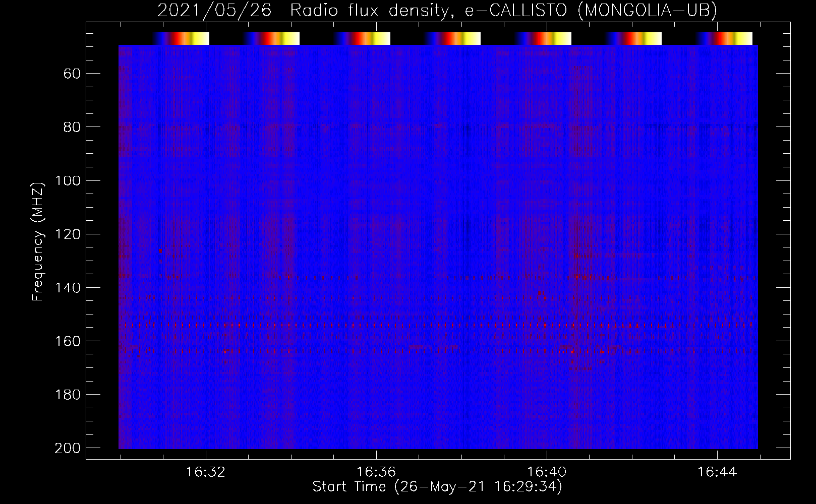
Task: Click the 200 MHz frequency tick label
Action: point(68,448)
